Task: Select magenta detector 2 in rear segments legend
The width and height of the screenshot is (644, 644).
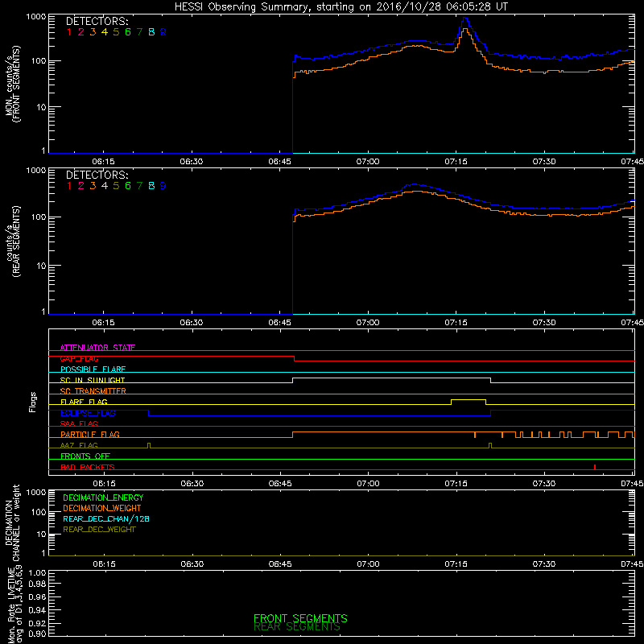Action: click(81, 186)
